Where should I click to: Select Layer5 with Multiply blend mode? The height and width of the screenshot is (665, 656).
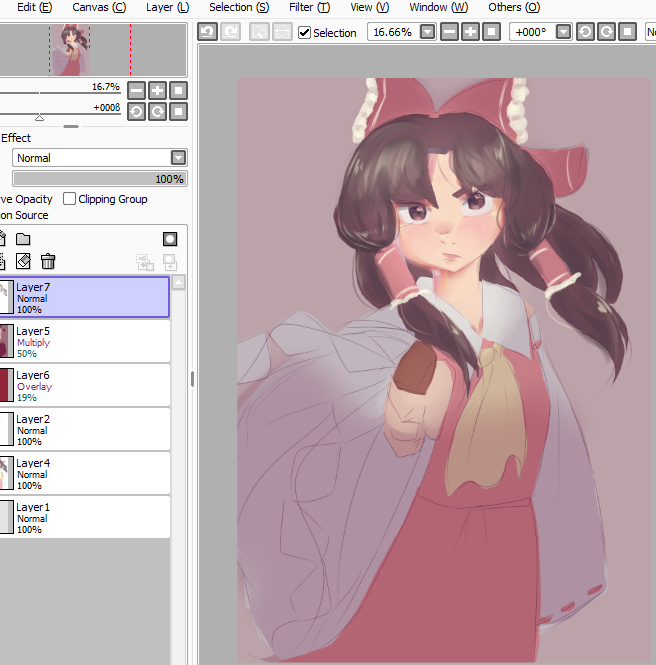85,341
